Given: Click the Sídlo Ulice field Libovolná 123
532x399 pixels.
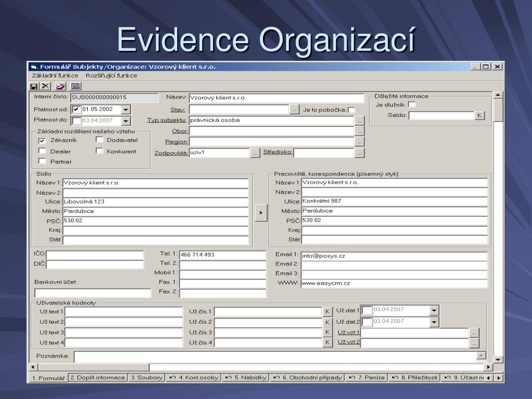Looking at the screenshot, I should 156,202.
